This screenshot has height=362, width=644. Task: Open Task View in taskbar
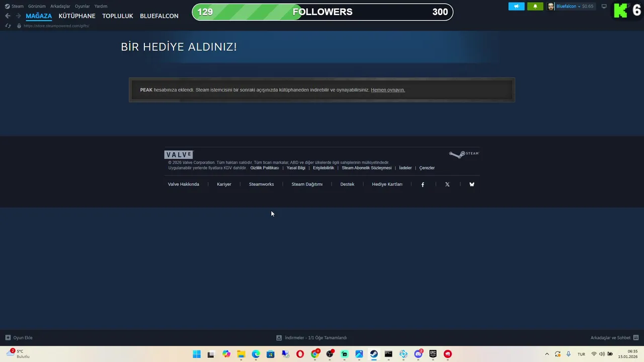[211, 354]
